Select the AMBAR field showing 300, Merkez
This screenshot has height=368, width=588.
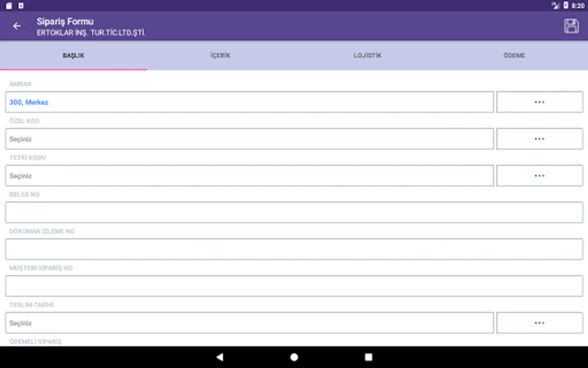(x=249, y=102)
